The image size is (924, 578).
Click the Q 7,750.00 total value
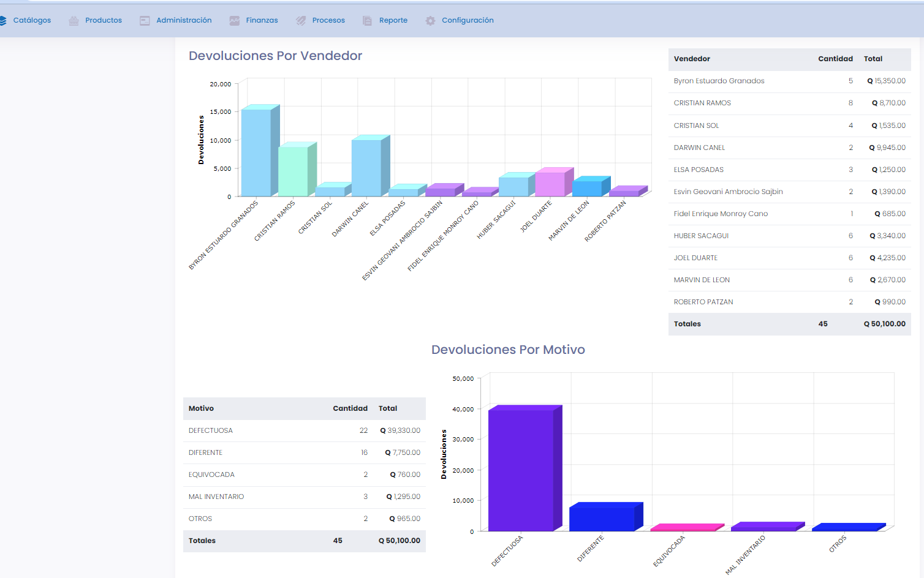point(403,452)
